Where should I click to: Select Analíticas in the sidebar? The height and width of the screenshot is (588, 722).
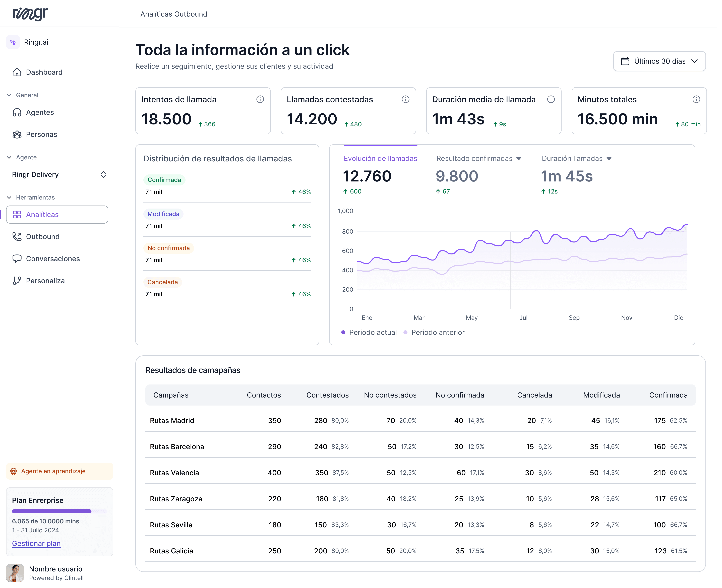point(57,215)
